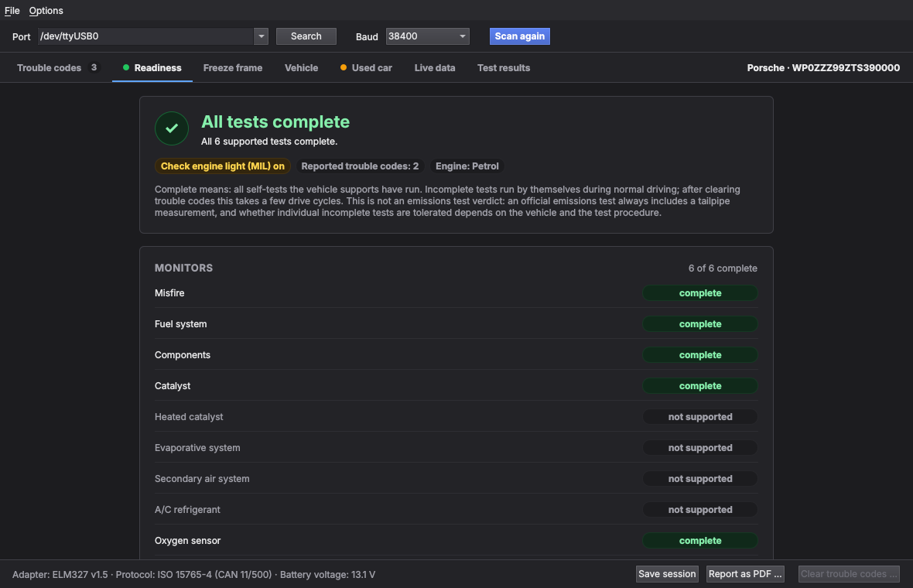913x588 pixels.
Task: Open the Port dropdown arrow
Action: click(x=261, y=36)
